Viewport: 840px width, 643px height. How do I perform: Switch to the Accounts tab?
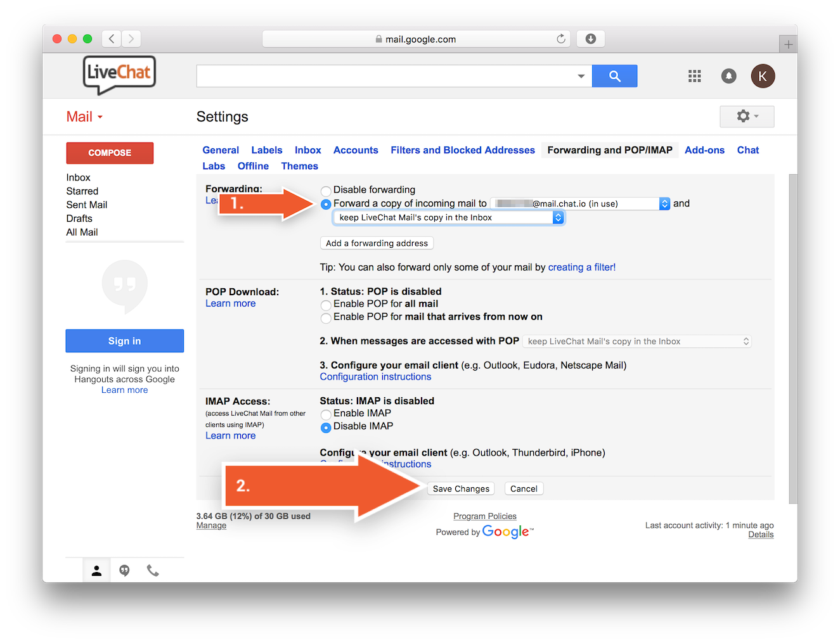[x=356, y=150]
